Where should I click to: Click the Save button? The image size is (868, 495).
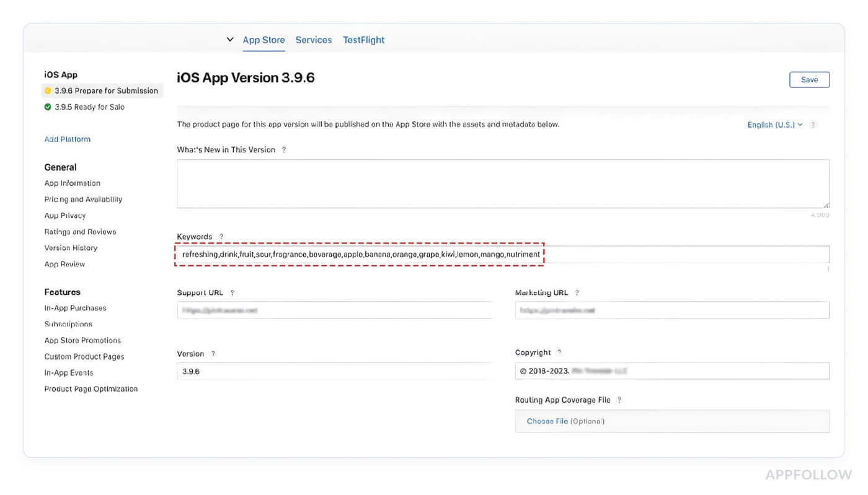[x=809, y=79]
